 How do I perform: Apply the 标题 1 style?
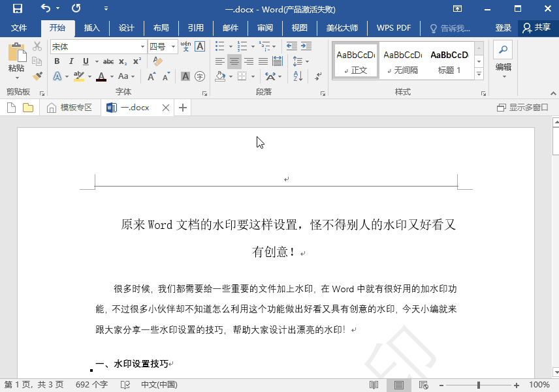coord(449,61)
